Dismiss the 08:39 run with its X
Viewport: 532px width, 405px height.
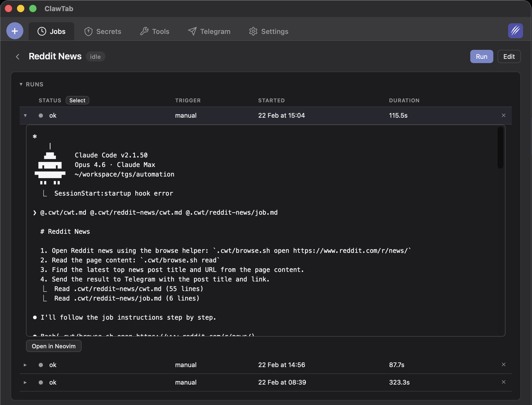click(x=503, y=382)
